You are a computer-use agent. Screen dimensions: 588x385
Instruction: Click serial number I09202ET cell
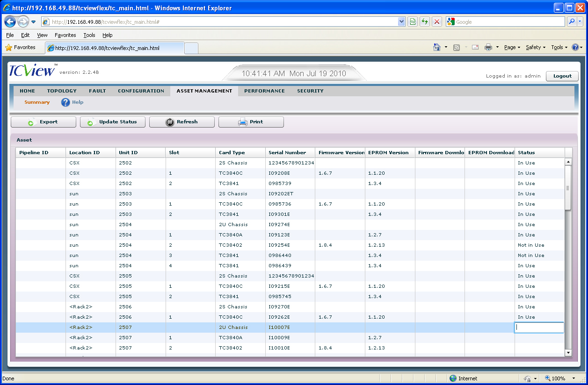290,194
